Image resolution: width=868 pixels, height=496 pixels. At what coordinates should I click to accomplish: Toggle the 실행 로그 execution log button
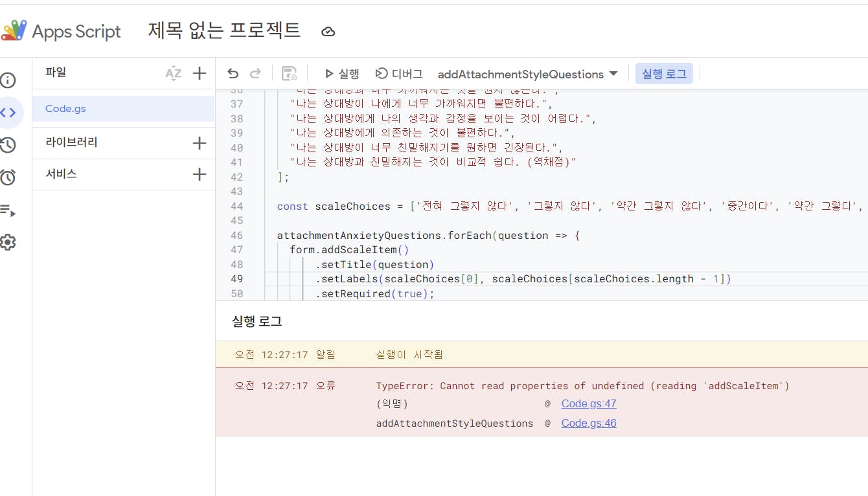664,74
